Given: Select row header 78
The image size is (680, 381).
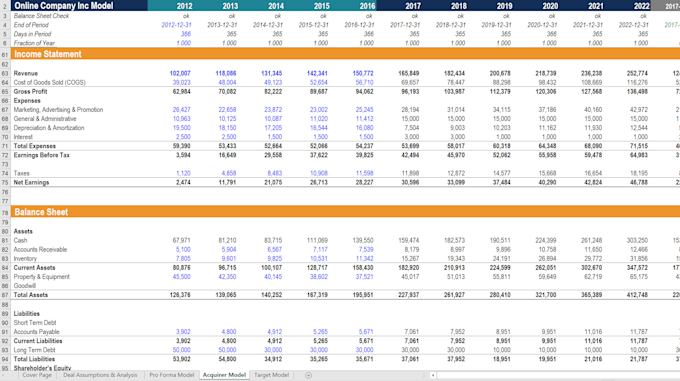Looking at the screenshot, I should [5, 213].
